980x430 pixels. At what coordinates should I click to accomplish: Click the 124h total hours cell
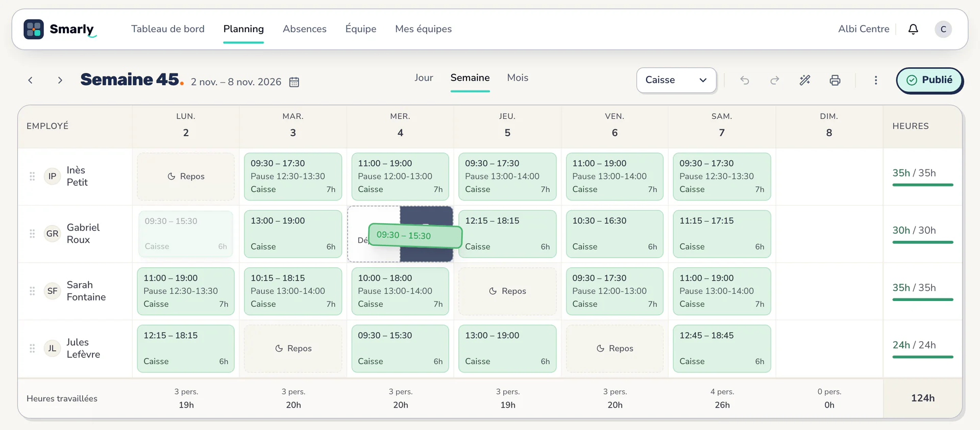click(x=923, y=398)
